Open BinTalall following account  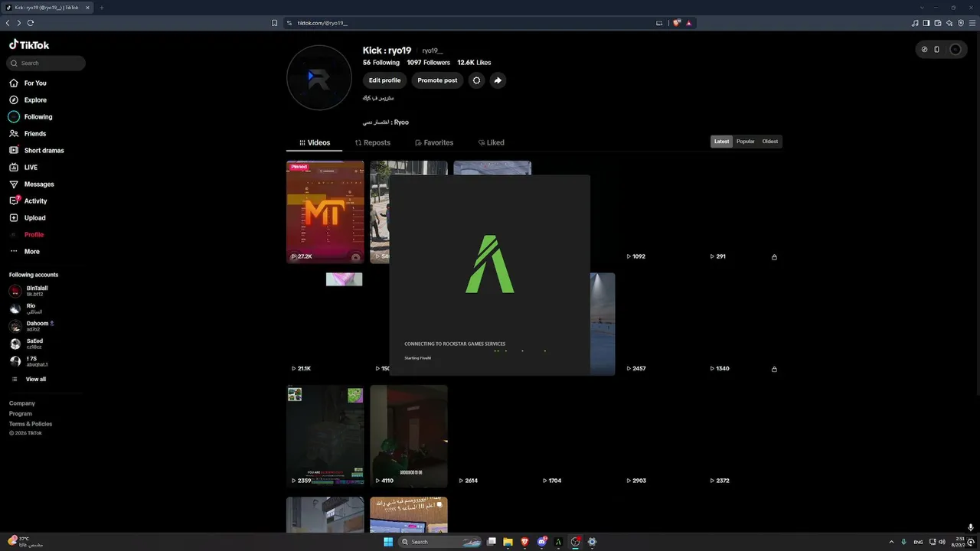coord(28,291)
